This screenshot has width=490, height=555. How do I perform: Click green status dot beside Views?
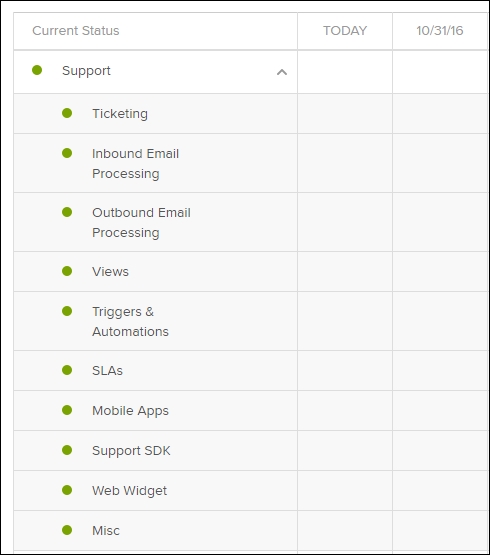[x=67, y=271]
